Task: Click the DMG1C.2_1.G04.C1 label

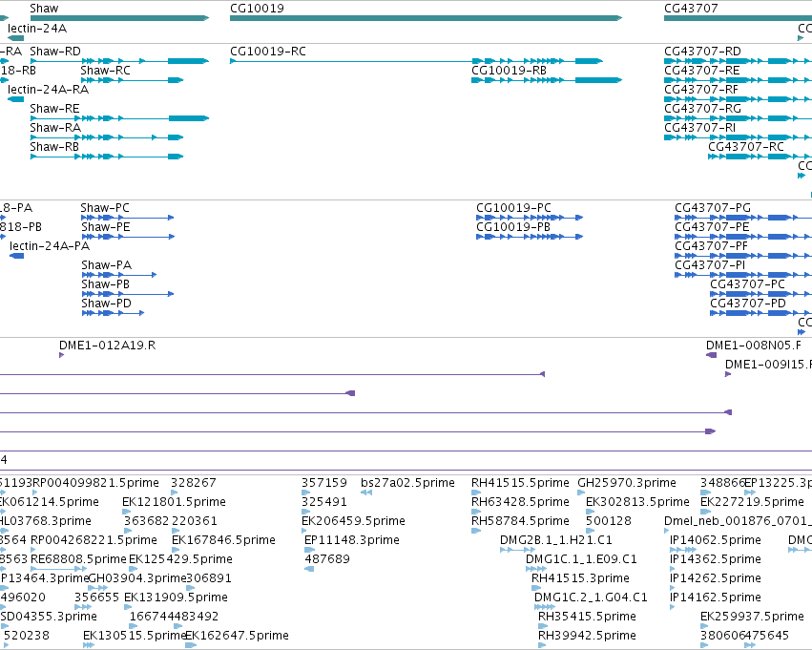Action: 591,598
